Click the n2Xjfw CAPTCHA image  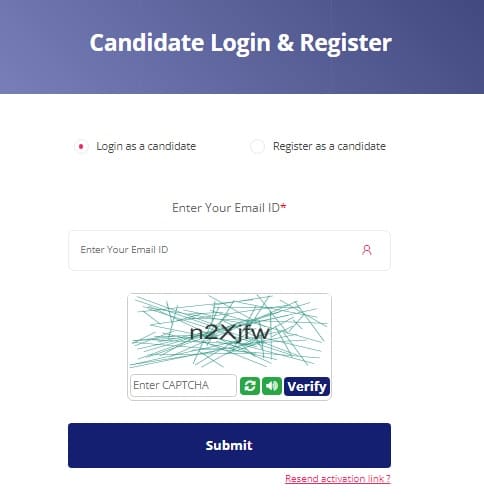click(x=229, y=333)
